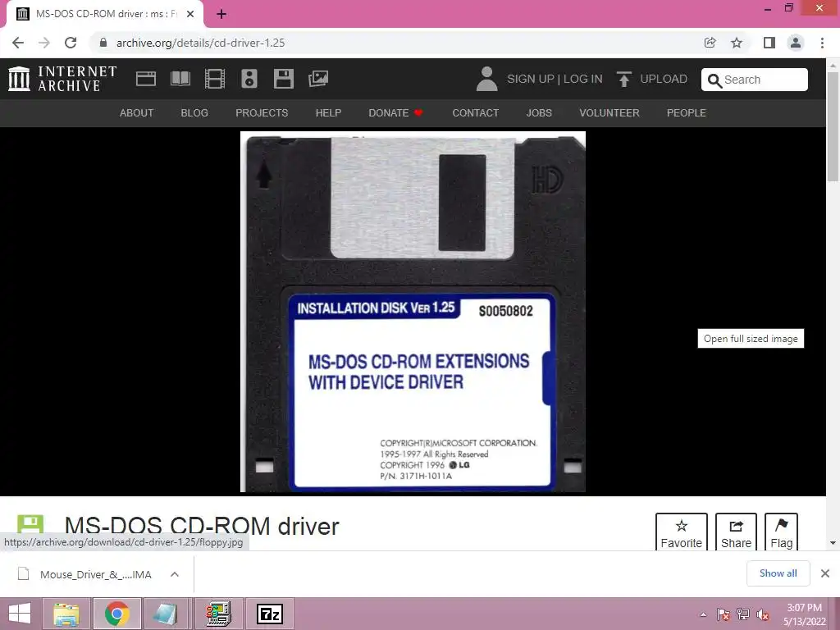Viewport: 840px width, 630px height.
Task: Click the address bar URL
Action: [x=200, y=43]
